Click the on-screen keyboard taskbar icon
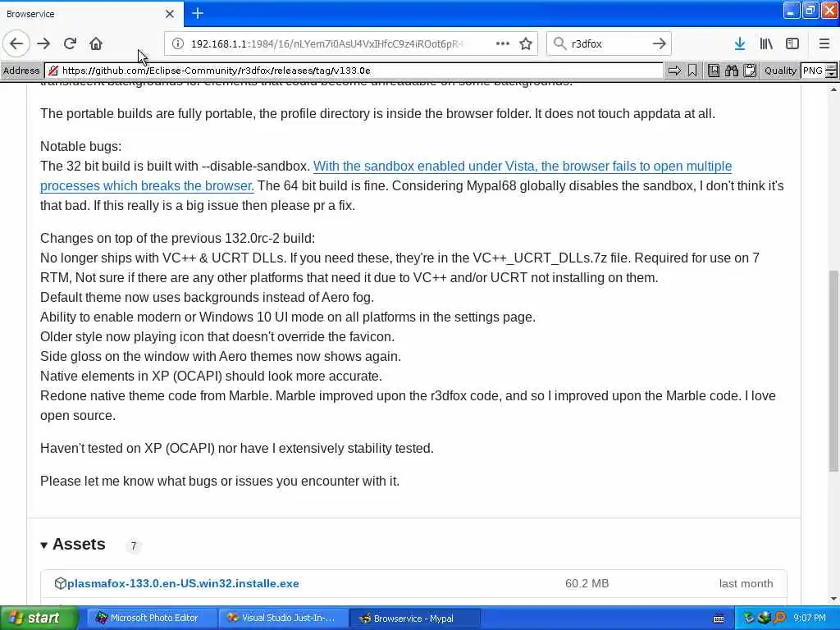The width and height of the screenshot is (840, 630). click(719, 619)
